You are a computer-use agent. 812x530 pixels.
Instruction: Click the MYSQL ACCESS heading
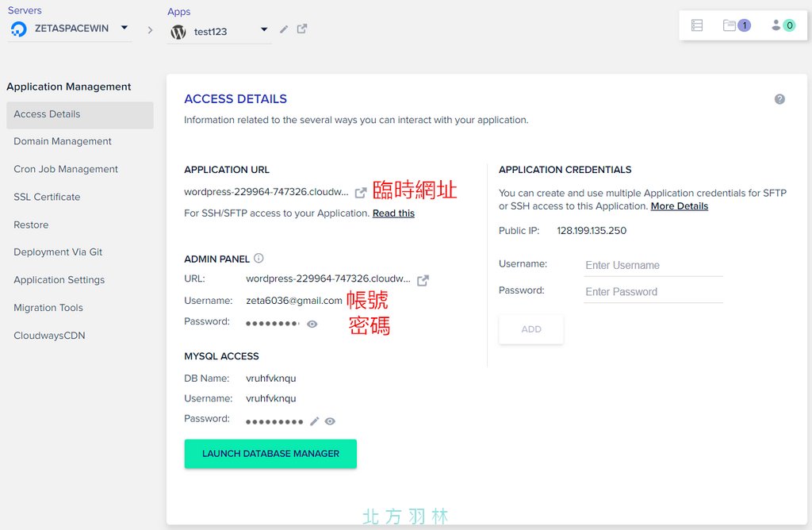(x=222, y=356)
